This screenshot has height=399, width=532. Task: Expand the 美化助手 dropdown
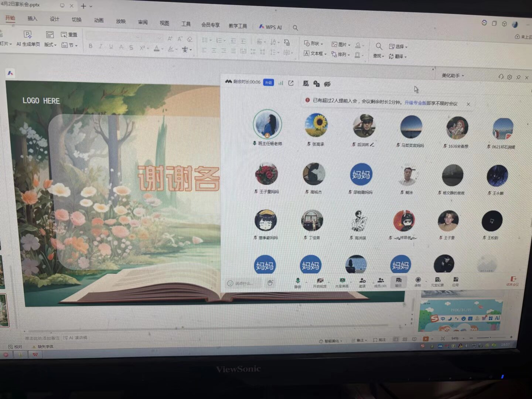click(453, 76)
